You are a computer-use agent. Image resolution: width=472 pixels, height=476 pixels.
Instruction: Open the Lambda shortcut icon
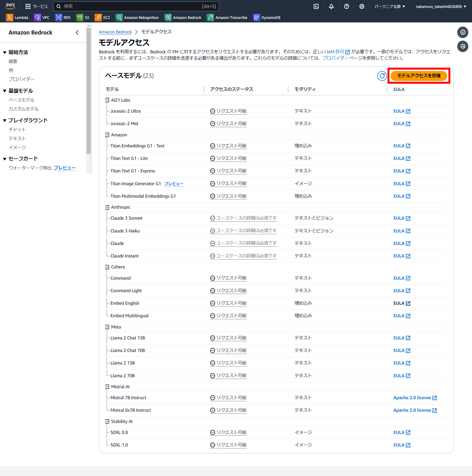[x=10, y=17]
